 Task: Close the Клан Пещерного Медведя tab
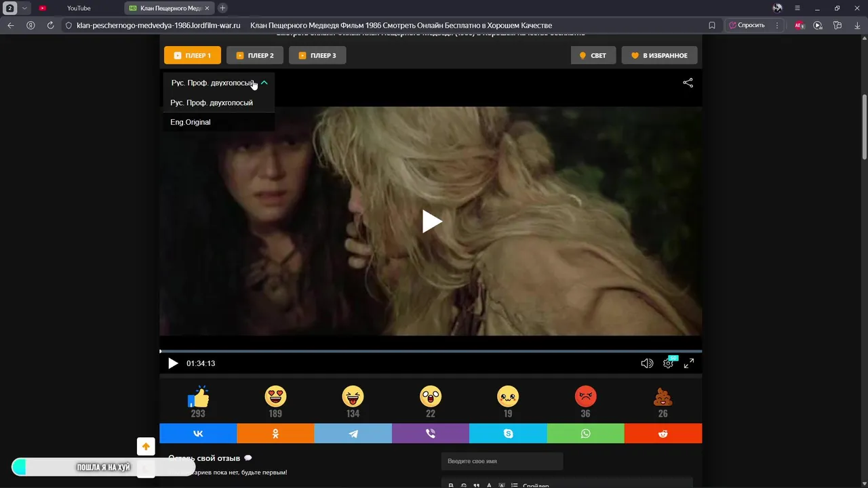coord(208,8)
